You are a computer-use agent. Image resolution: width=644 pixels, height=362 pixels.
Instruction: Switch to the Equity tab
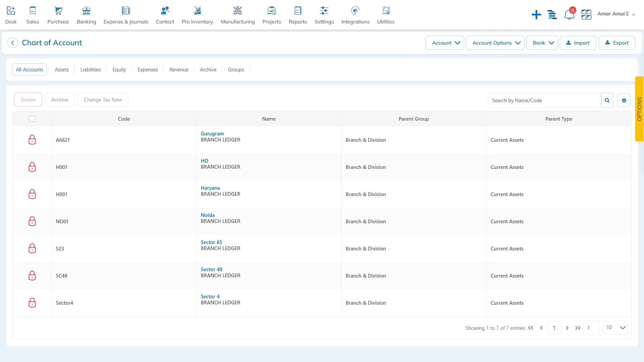tap(119, 70)
